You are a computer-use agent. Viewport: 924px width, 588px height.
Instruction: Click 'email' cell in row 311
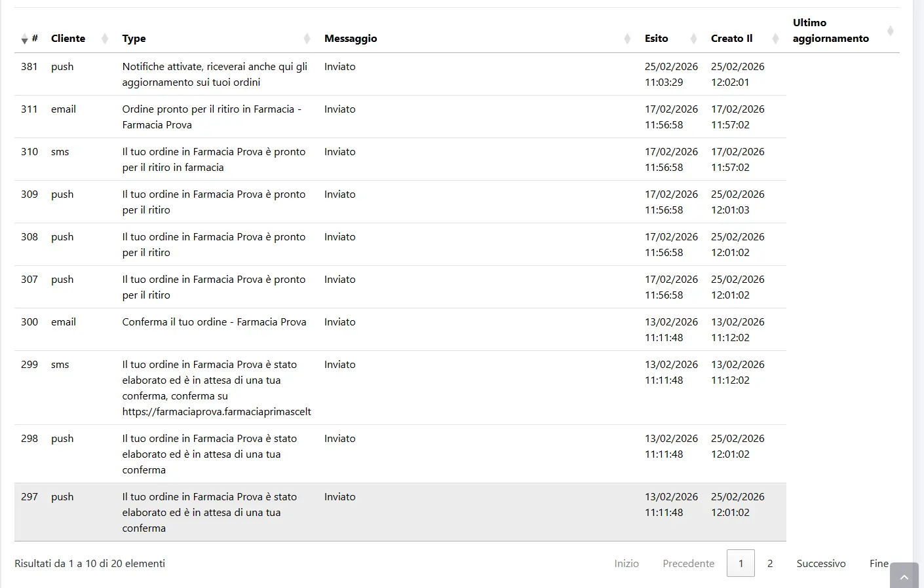(x=64, y=109)
